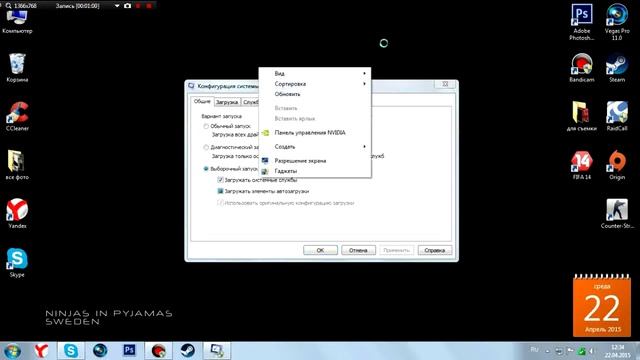
Task: Select the Диагностический запуск radio button
Action: [x=206, y=147]
